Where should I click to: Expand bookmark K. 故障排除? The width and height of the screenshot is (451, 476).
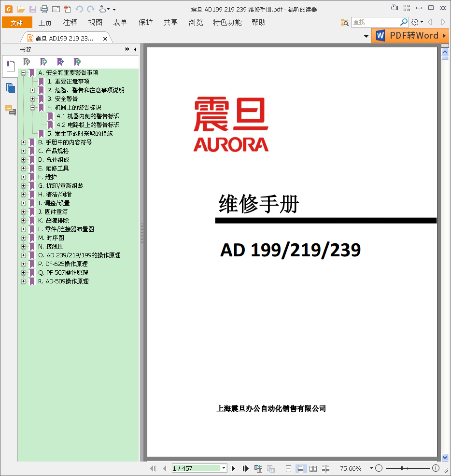23,221
